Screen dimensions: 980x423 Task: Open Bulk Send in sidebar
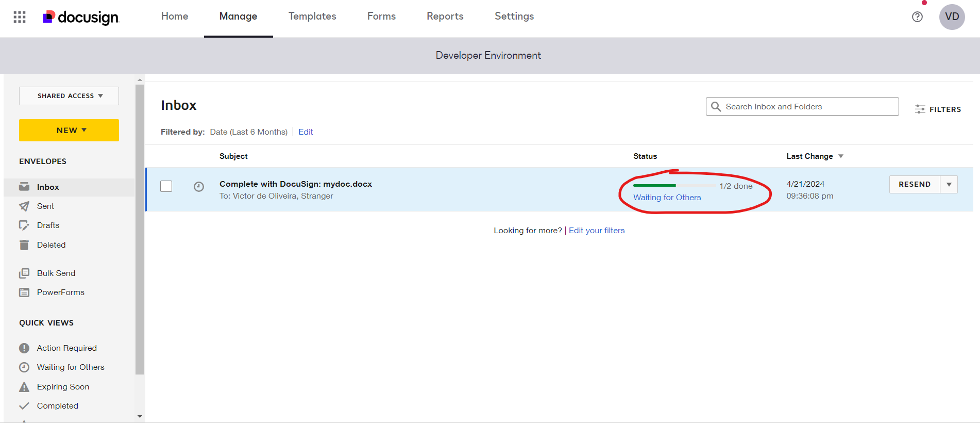pos(56,273)
